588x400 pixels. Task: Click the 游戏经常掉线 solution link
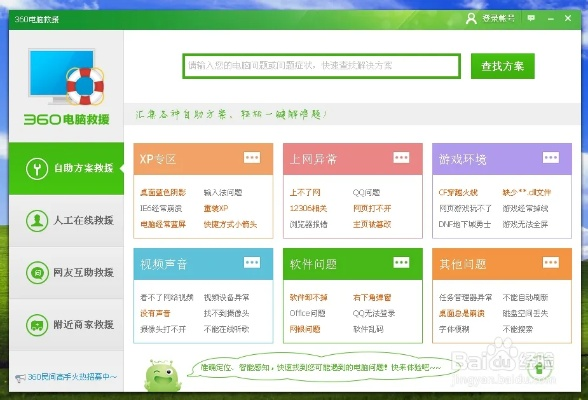(x=525, y=208)
